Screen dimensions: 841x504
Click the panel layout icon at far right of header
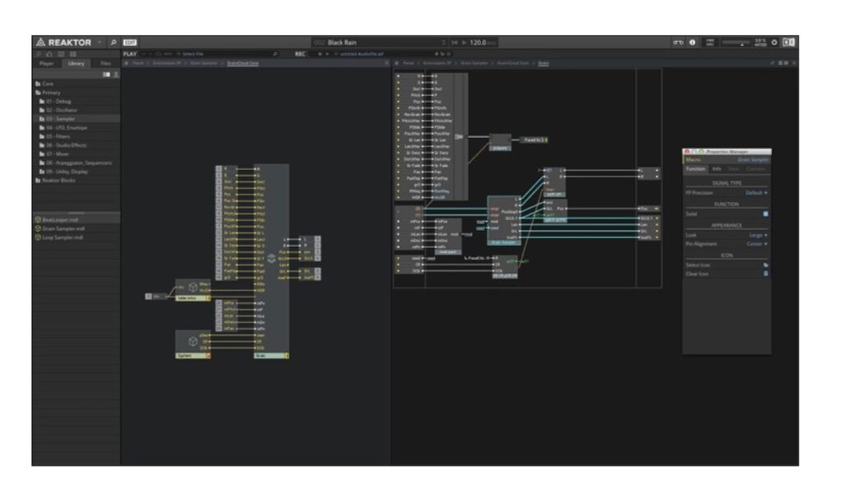click(x=788, y=43)
